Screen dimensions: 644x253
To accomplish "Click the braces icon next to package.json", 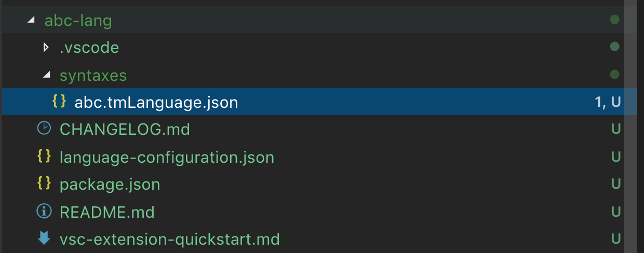I will (x=45, y=184).
